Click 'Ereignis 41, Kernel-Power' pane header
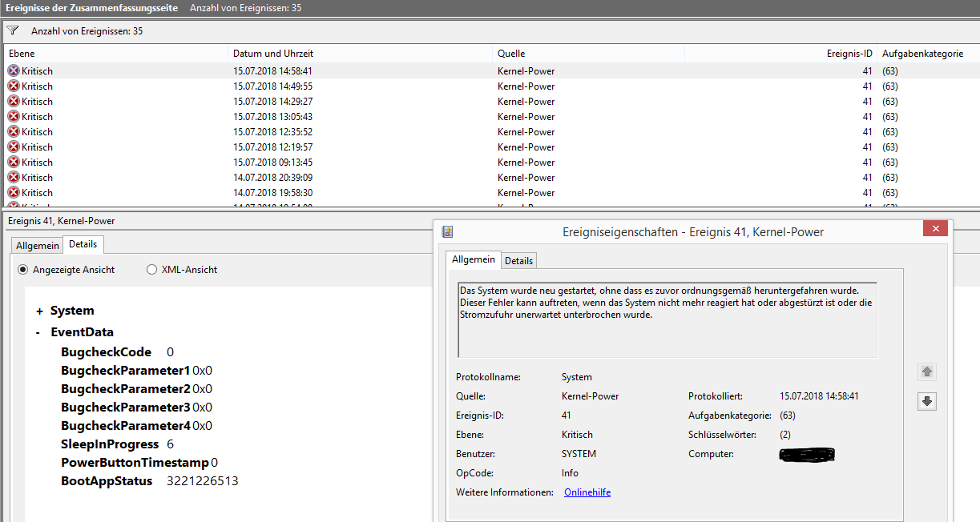 61,220
